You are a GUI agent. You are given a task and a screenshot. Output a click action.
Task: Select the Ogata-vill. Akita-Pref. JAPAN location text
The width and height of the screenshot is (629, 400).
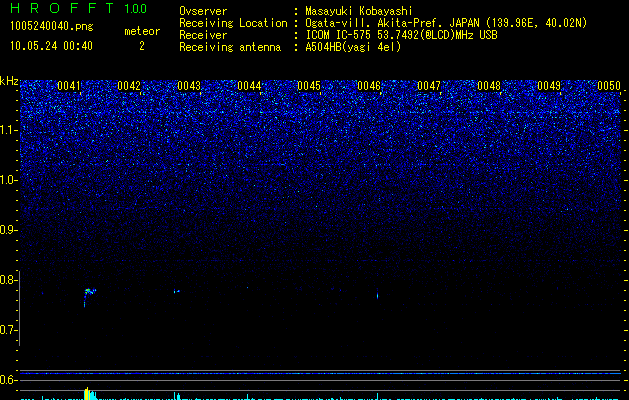(x=392, y=23)
